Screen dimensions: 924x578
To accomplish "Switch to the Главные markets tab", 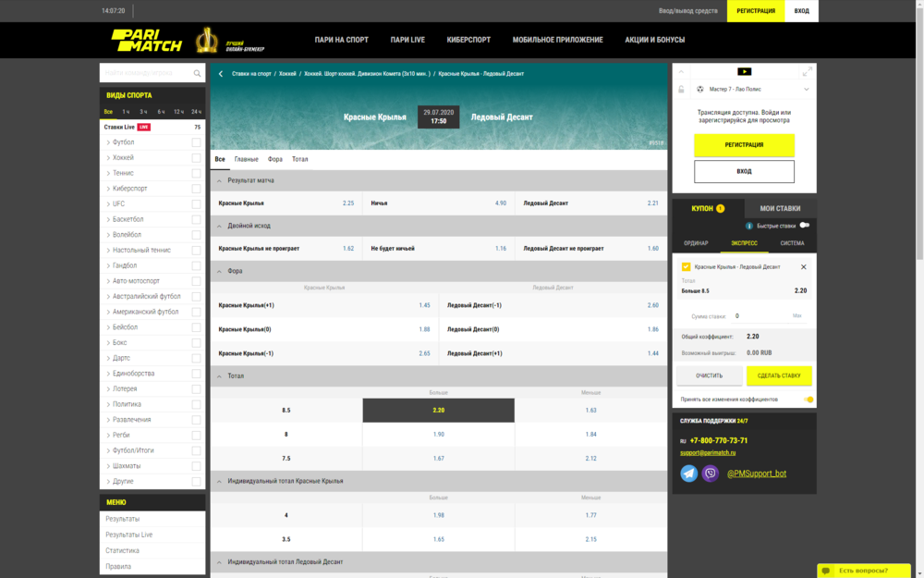I will tap(247, 159).
